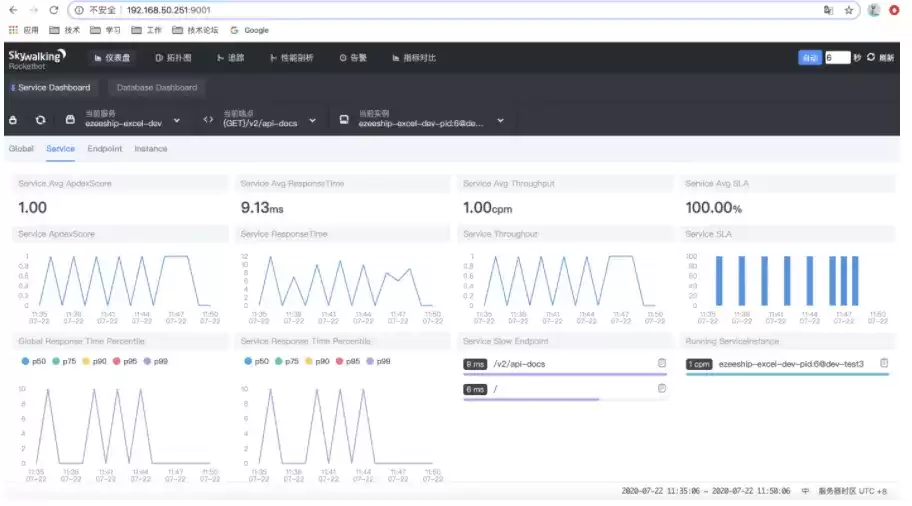This screenshot has width=912, height=506.
Task: Click the translate page icon in address bar
Action: 828,10
